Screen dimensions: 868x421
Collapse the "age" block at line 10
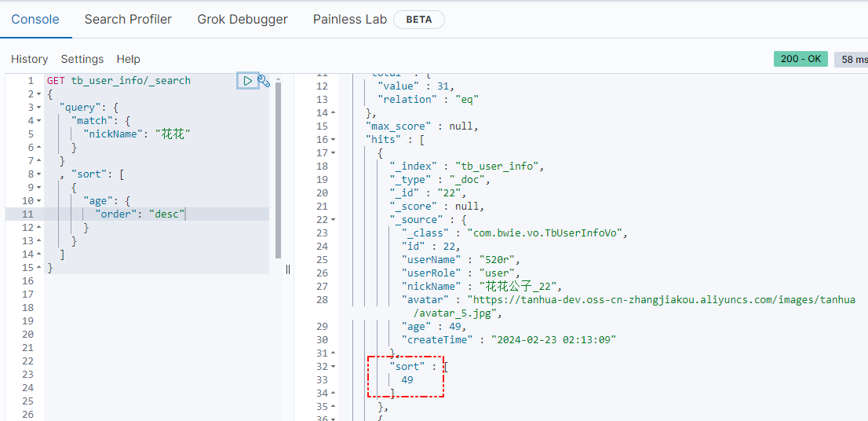(38, 200)
